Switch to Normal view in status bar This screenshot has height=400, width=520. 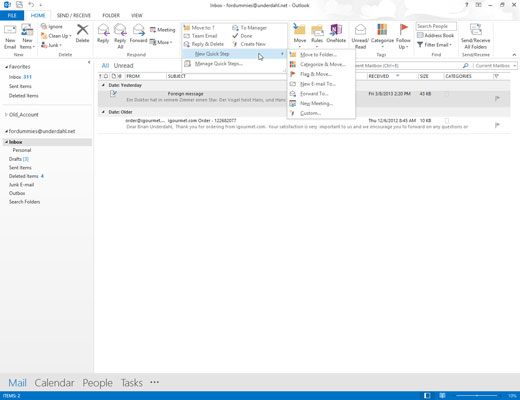coord(427,396)
